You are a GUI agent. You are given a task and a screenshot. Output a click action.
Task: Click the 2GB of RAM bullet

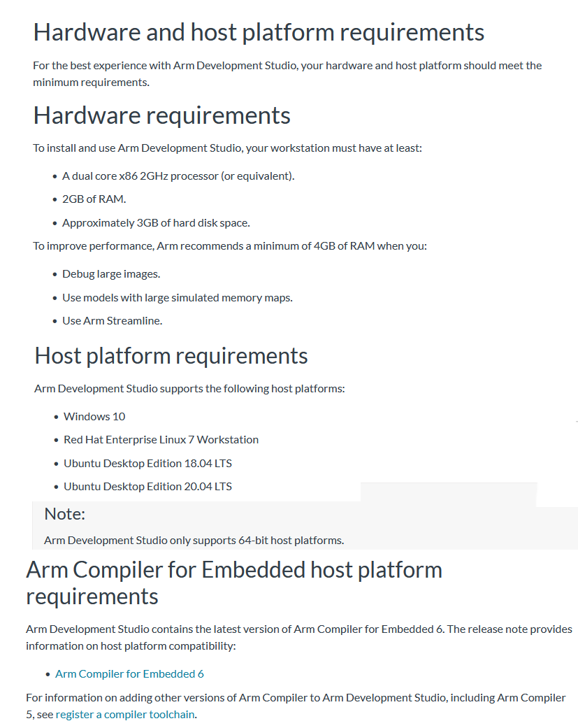(x=94, y=199)
